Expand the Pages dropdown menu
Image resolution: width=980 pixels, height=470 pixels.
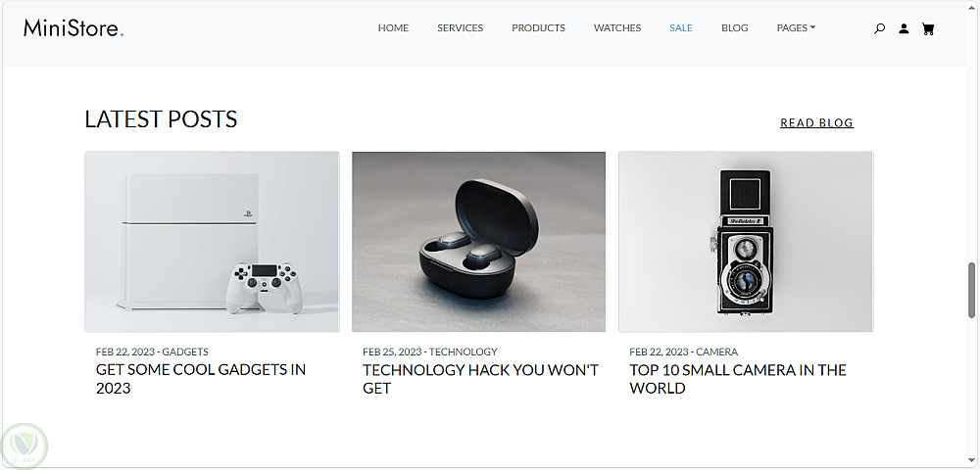[796, 28]
